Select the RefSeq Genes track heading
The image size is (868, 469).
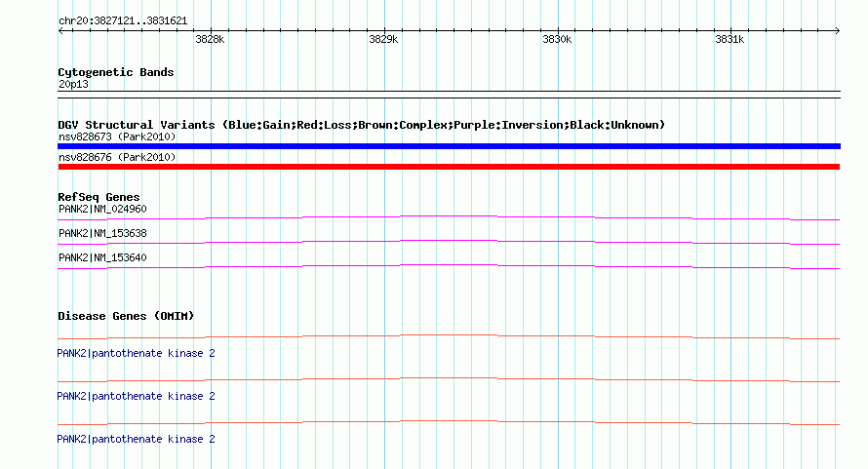coord(99,197)
